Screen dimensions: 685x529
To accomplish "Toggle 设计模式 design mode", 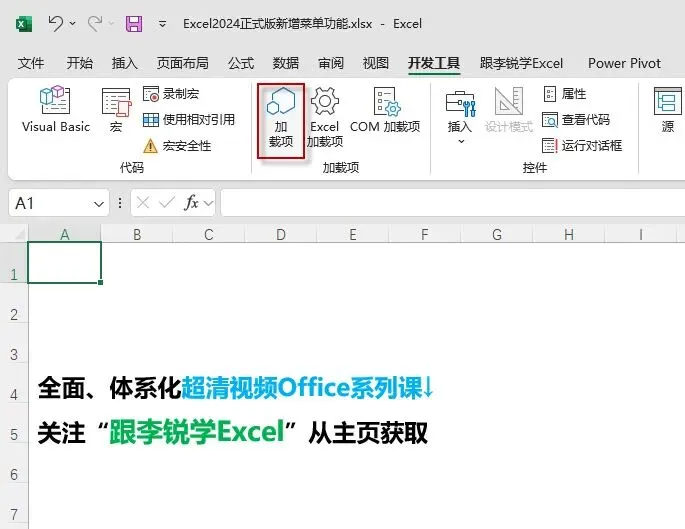I will point(509,109).
